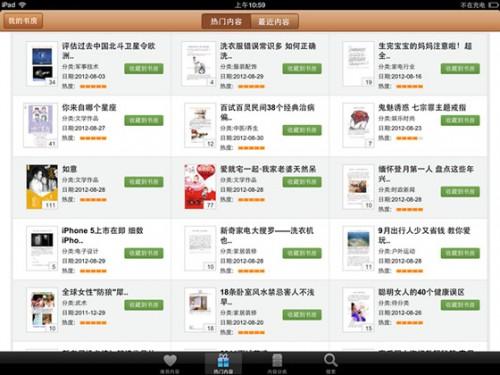
Task: Click title 9月出行人少又省钱 教你爱玩..
Action: click(424, 235)
